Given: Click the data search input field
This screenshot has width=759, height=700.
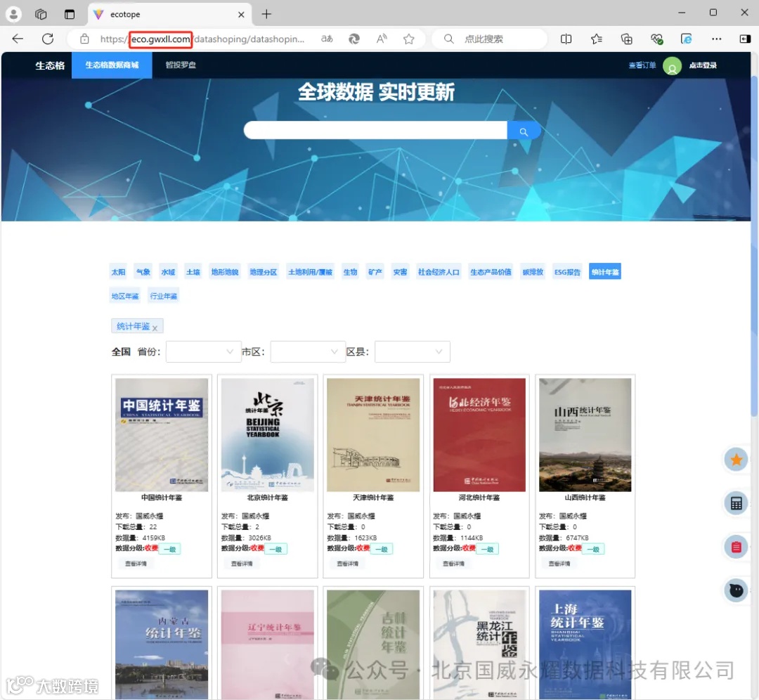Looking at the screenshot, I should 375,130.
